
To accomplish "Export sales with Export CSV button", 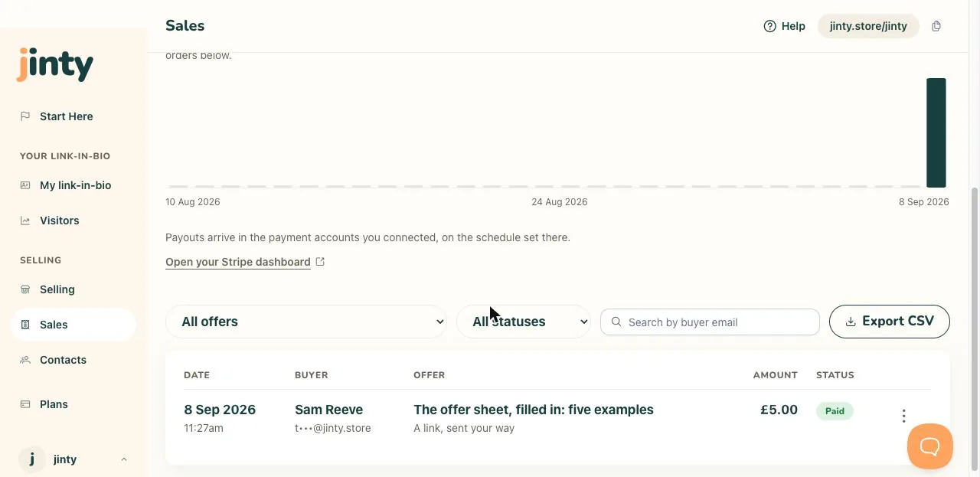I will pos(890,322).
